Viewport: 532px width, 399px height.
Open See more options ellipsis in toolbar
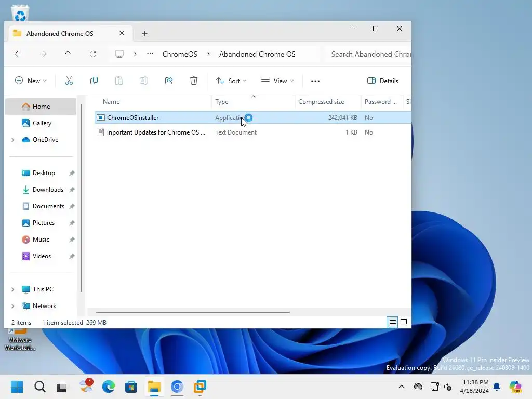coord(315,81)
